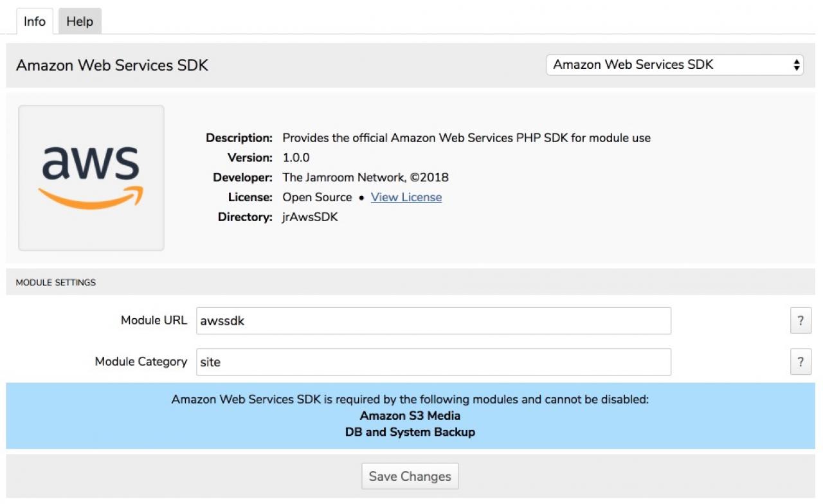Open the Help tab
The width and height of the screenshot is (823, 504).
[80, 21]
